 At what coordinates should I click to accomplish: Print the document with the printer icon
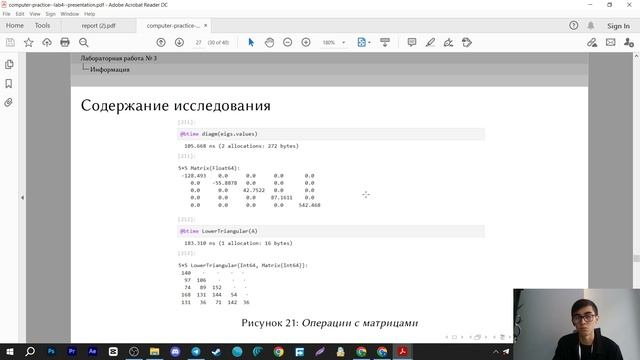pos(65,42)
